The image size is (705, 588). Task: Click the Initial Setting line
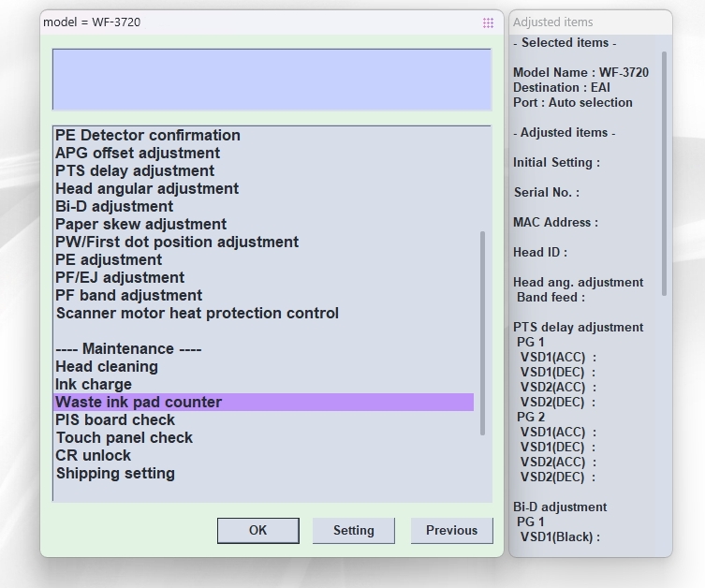point(557,163)
